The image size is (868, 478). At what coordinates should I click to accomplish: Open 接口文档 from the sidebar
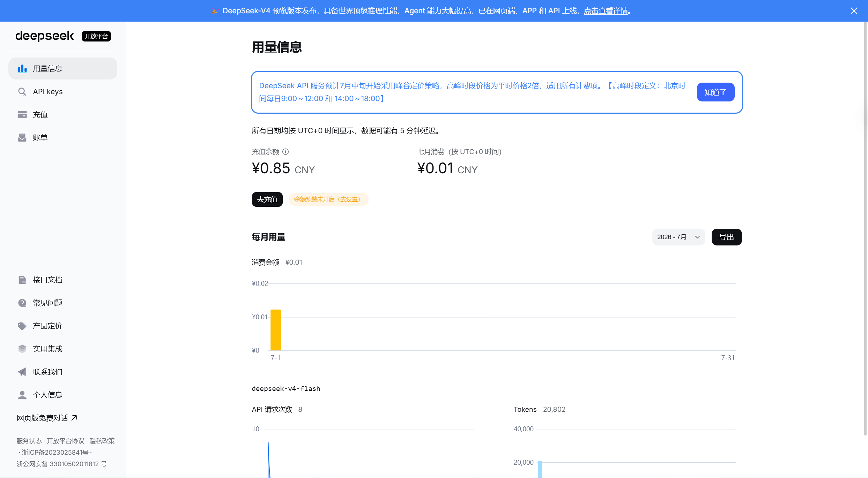tap(63, 280)
